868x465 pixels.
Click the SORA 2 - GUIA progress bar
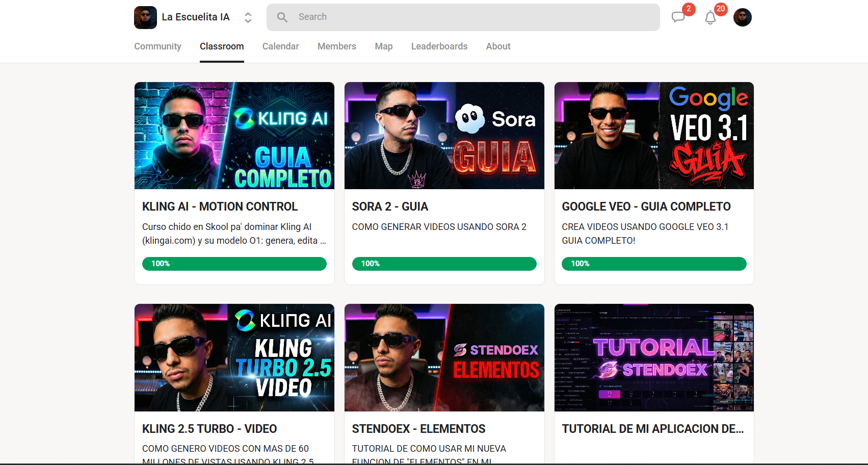click(444, 264)
